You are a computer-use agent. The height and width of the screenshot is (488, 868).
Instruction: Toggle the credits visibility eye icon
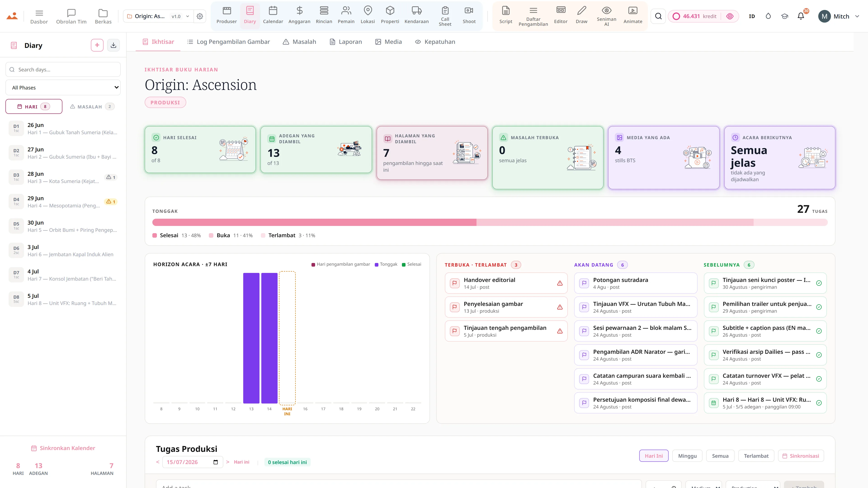pos(729,16)
